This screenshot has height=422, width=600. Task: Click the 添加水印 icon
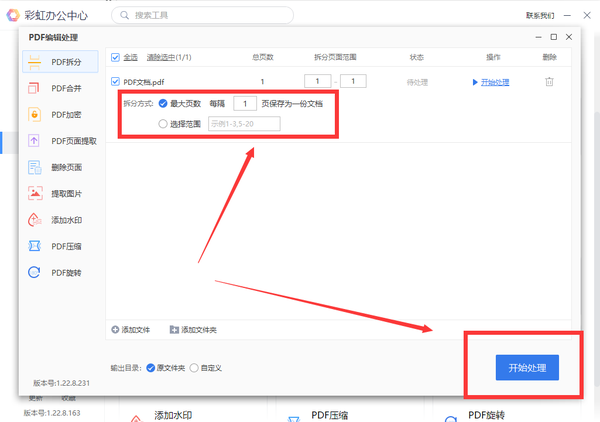34,219
